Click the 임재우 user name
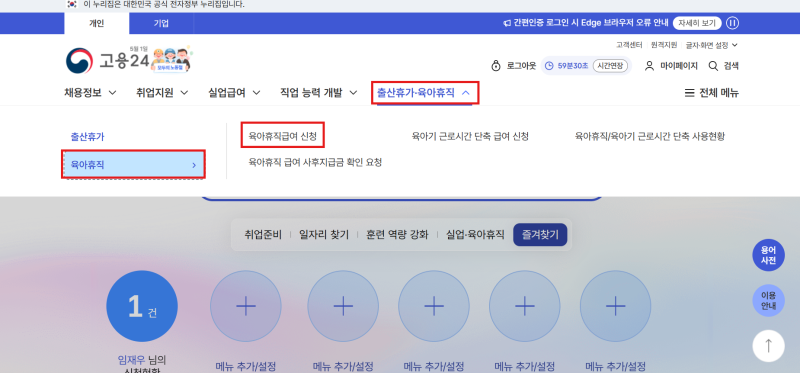This screenshot has width=800, height=373. point(132,360)
